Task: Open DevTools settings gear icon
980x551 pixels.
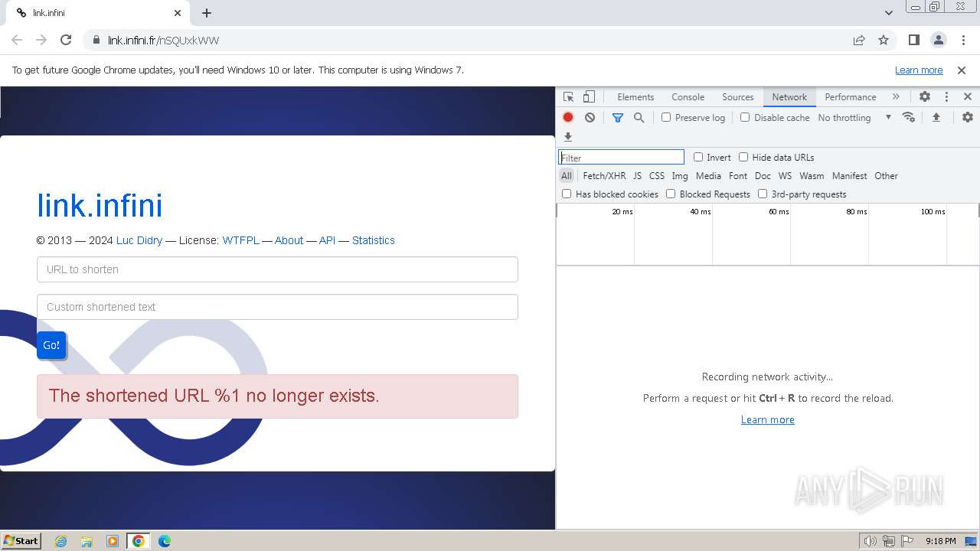Action: click(925, 97)
